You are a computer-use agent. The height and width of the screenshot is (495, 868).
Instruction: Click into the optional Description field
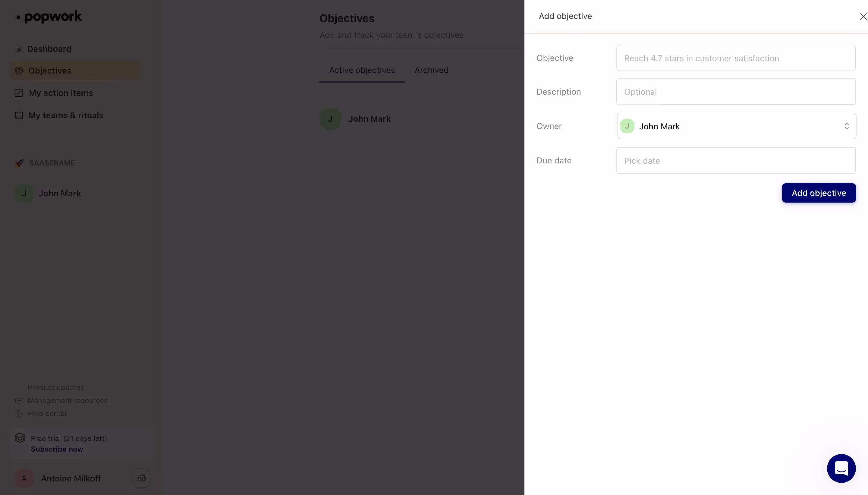coord(736,92)
